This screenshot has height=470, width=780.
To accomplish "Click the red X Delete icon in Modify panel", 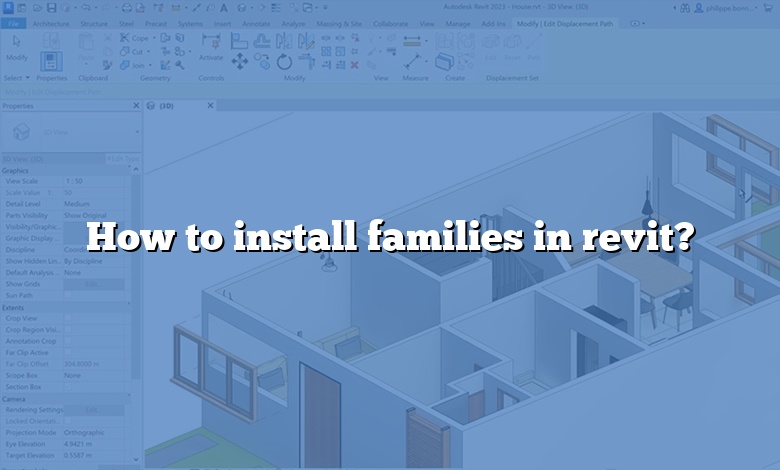I will 354,65.
